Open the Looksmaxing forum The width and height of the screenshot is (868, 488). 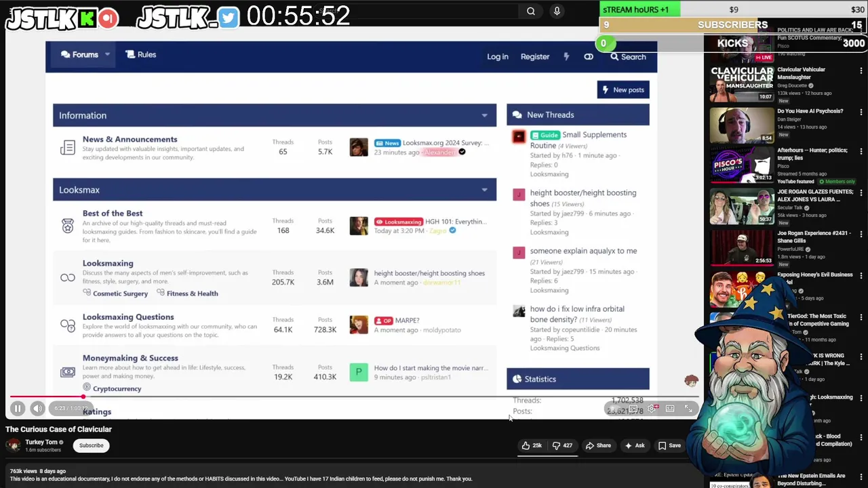(108, 264)
